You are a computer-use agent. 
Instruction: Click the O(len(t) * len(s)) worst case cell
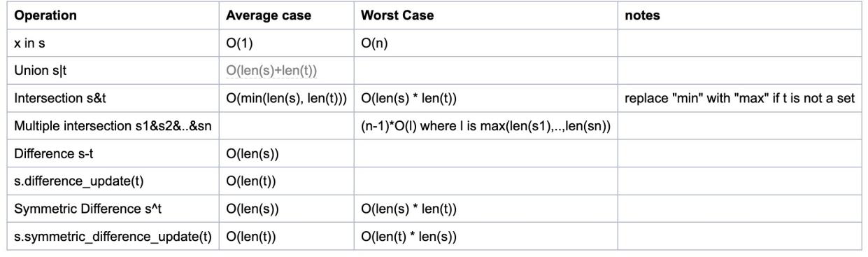click(x=408, y=237)
